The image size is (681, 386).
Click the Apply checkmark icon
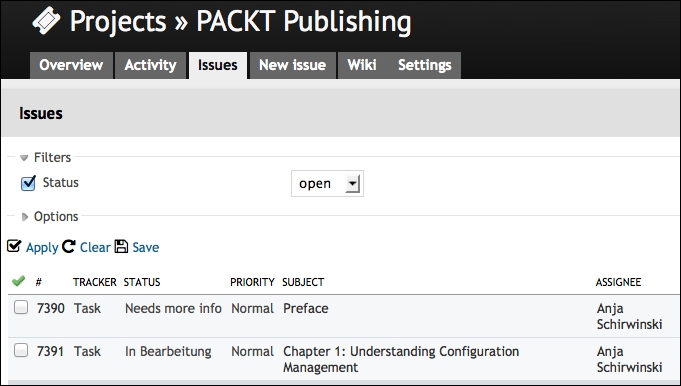pos(14,246)
